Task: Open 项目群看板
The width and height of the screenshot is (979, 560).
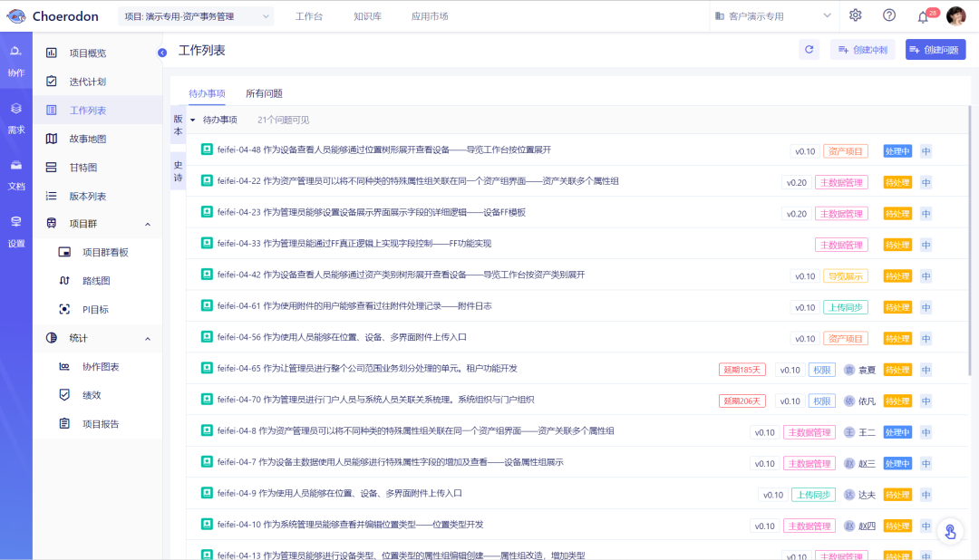Action: tap(97, 252)
